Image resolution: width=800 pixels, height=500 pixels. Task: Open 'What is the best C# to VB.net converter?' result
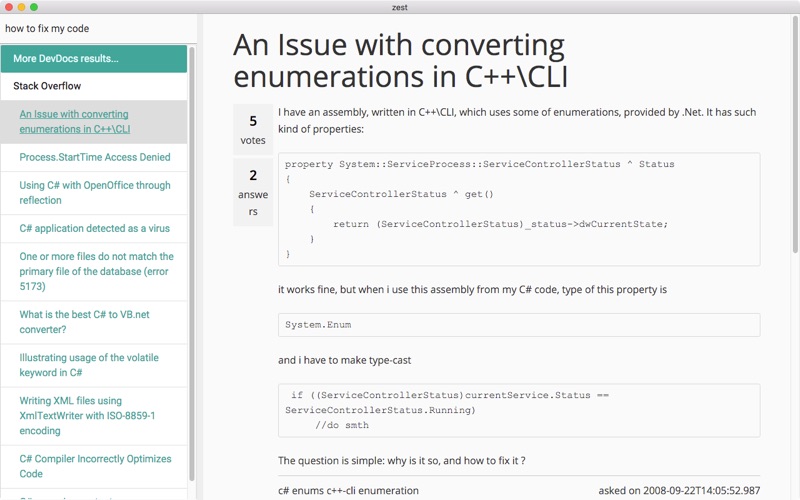click(x=94, y=322)
